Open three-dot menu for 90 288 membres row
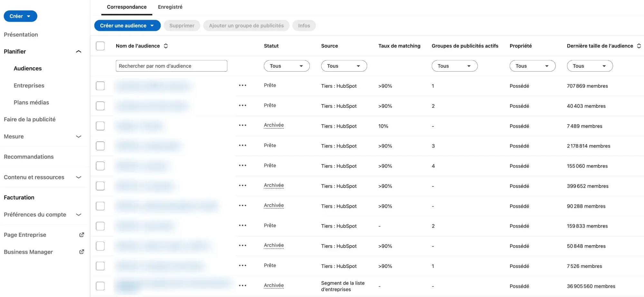Image resolution: width=644 pixels, height=297 pixels. point(242,205)
